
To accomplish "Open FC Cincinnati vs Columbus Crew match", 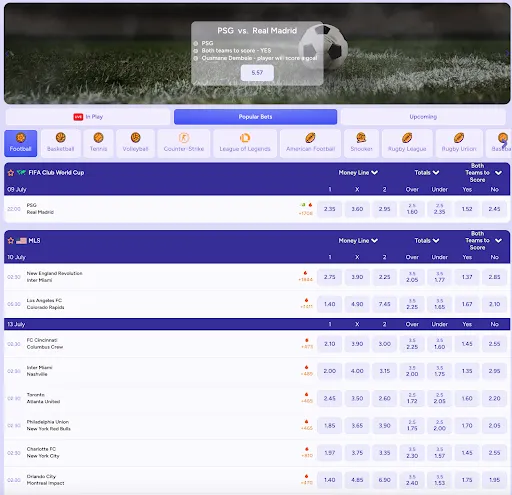I will (x=45, y=344).
